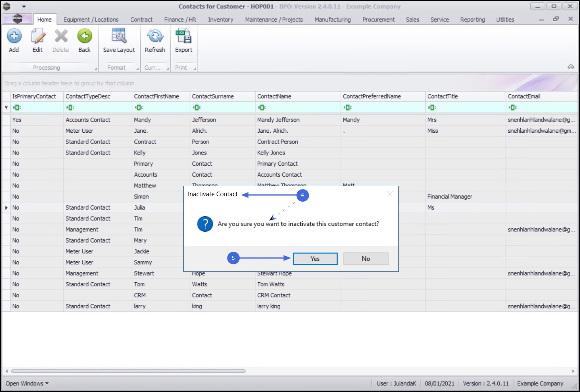
Task: Open the Home ribbon tab
Action: (x=44, y=20)
